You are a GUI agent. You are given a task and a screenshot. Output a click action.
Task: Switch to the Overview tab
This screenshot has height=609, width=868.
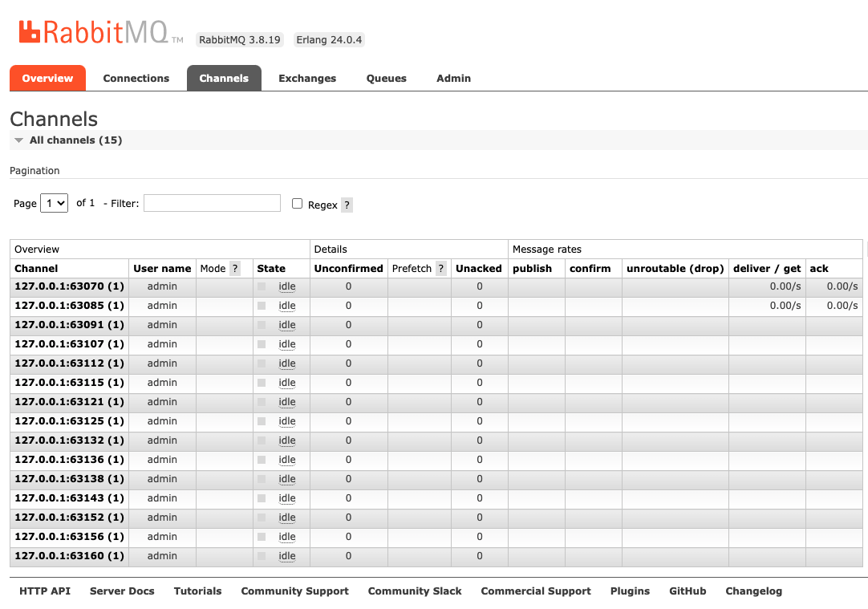47,78
